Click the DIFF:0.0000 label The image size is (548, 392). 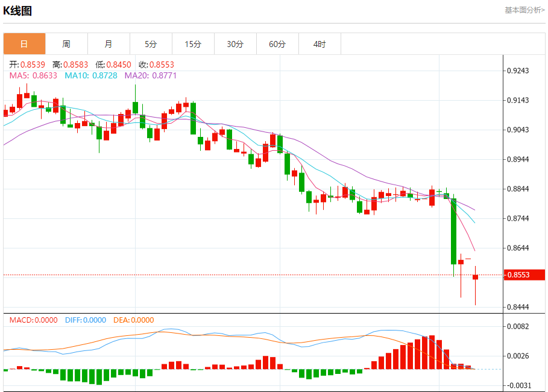86,320
